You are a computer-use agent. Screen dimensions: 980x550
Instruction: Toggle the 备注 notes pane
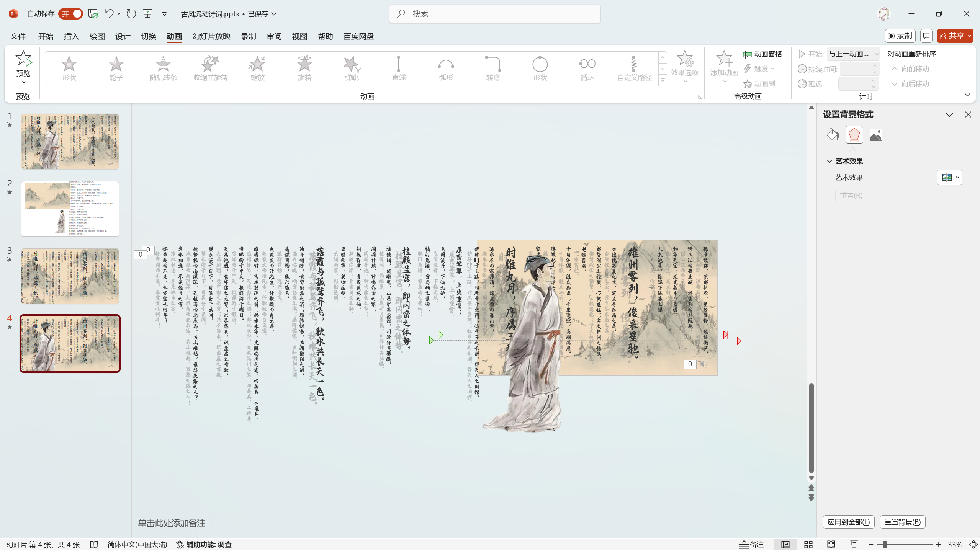point(751,544)
